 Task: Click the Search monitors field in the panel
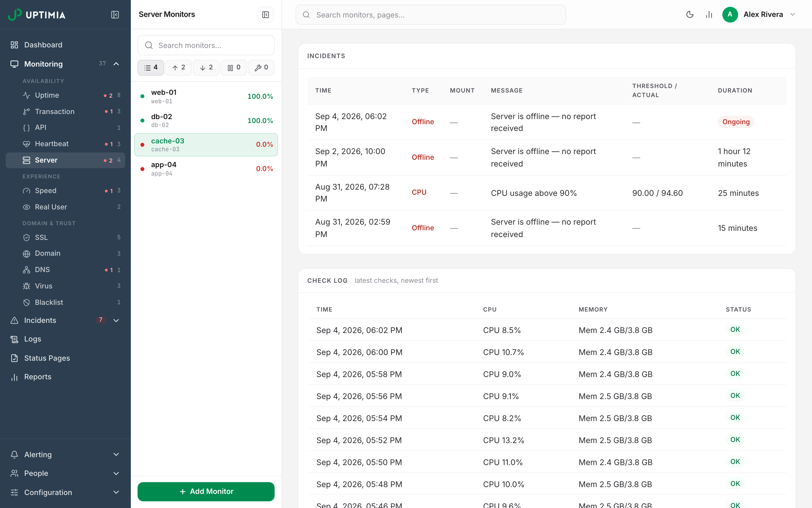tap(206, 45)
